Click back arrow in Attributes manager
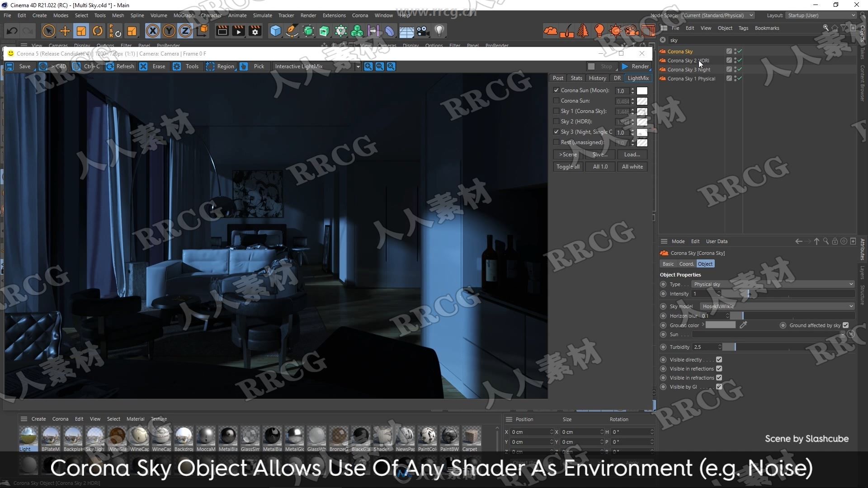 click(799, 241)
